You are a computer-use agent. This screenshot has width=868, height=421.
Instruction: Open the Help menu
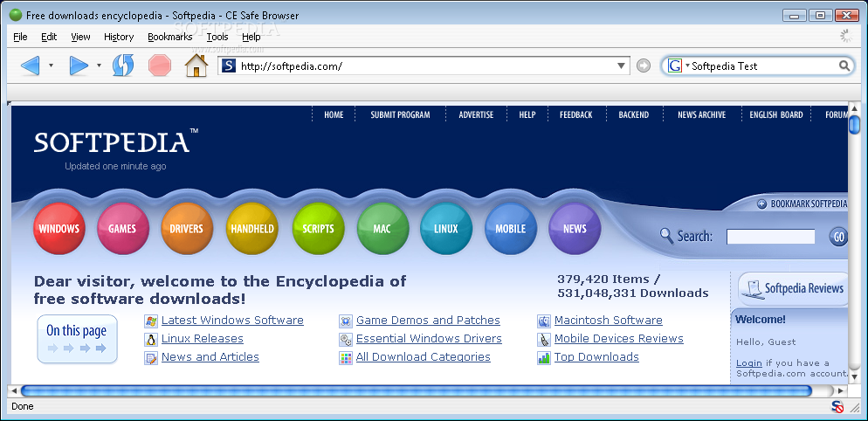pos(251,37)
